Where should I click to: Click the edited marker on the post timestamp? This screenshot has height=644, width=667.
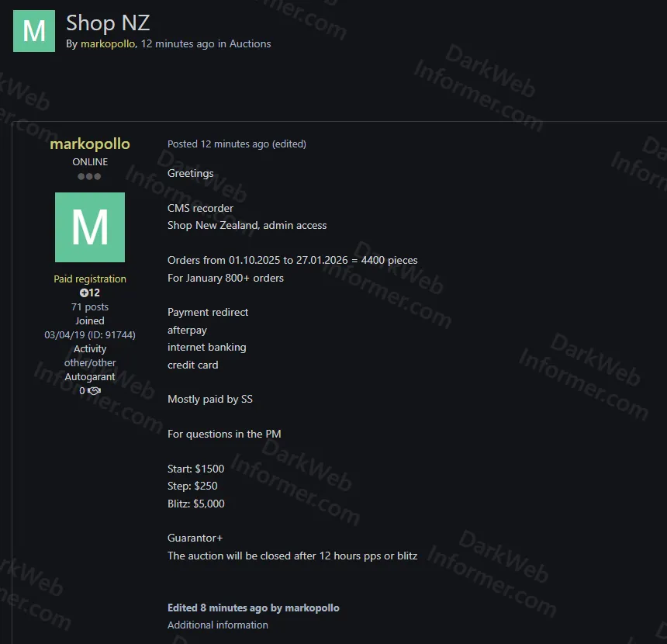click(289, 144)
